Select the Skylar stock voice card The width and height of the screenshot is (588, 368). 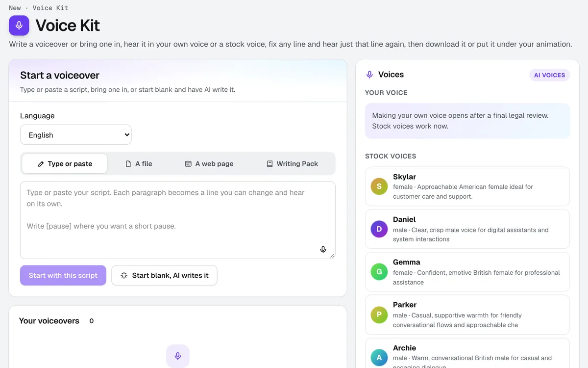pyautogui.click(x=467, y=186)
